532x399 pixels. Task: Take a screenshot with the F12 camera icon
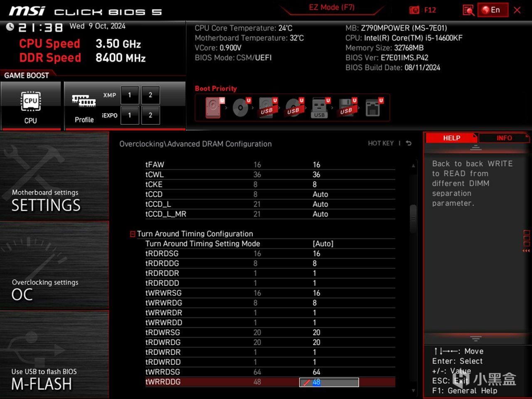coord(414,10)
